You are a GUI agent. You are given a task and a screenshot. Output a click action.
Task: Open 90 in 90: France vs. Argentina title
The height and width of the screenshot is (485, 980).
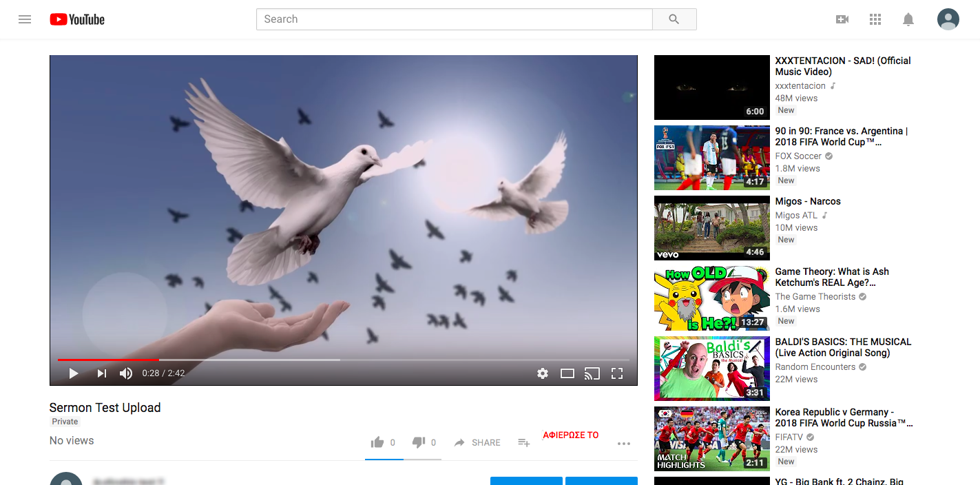tap(842, 136)
